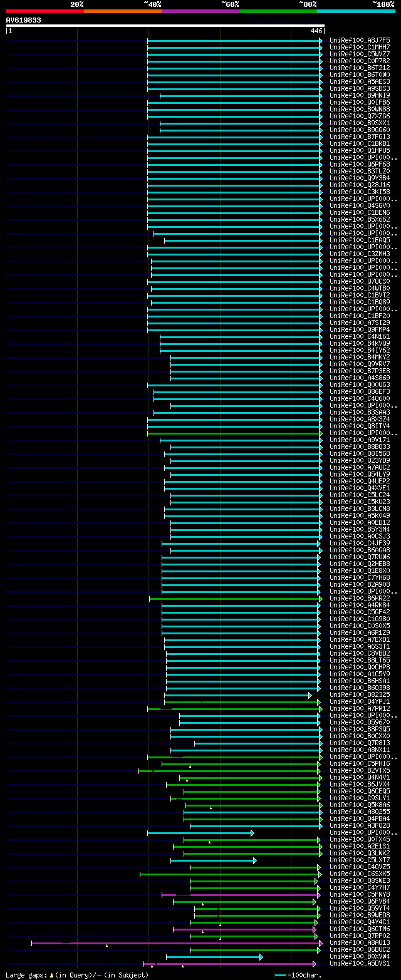
Task: Open hit UniRef100_C5FNY8
Action: 360,894
